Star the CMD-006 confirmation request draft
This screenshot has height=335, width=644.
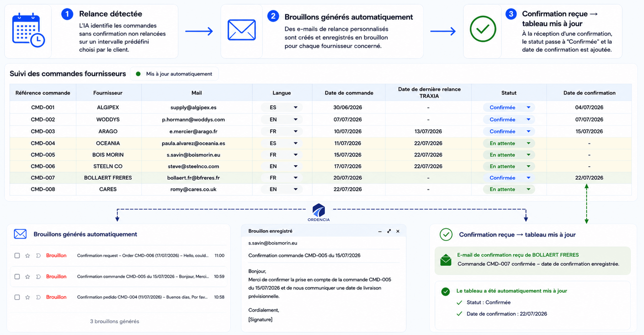[27, 255]
